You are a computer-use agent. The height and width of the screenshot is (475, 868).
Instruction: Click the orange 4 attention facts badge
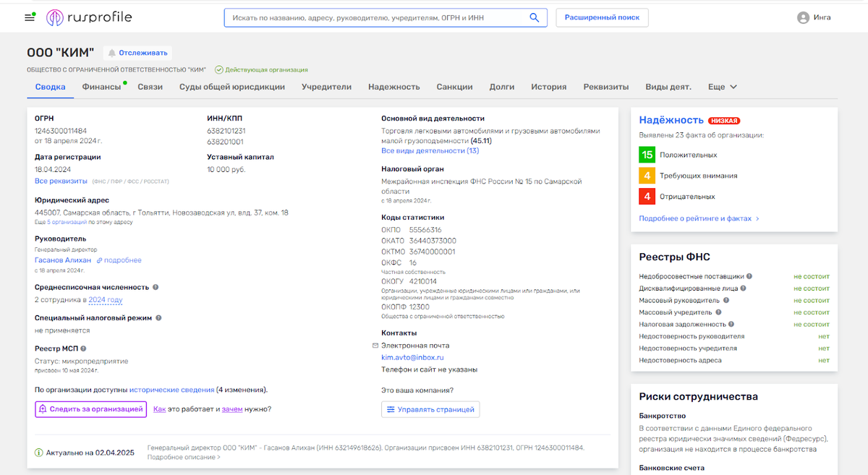(647, 176)
